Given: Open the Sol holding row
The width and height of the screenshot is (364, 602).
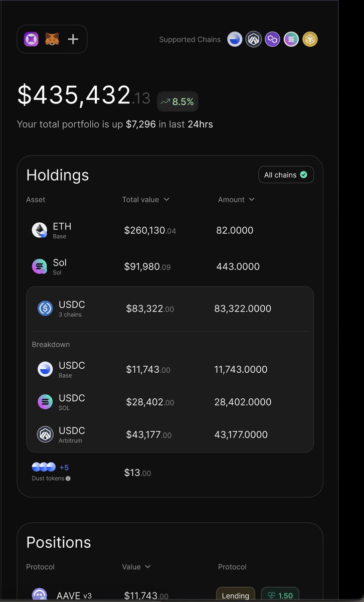Looking at the screenshot, I should coord(170,266).
